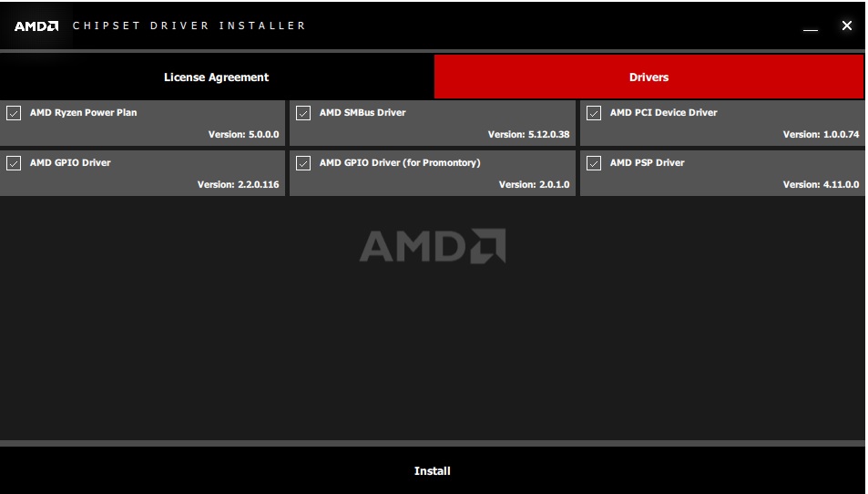Toggle the AMD SMBus Driver checkbox
Image resolution: width=868 pixels, height=494 pixels.
pos(303,113)
